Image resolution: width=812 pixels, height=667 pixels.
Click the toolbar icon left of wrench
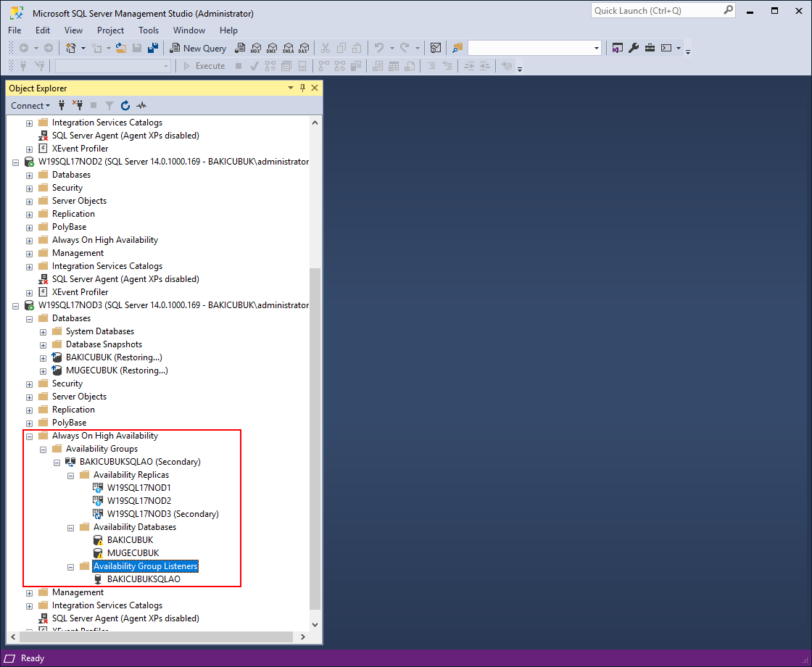(617, 48)
